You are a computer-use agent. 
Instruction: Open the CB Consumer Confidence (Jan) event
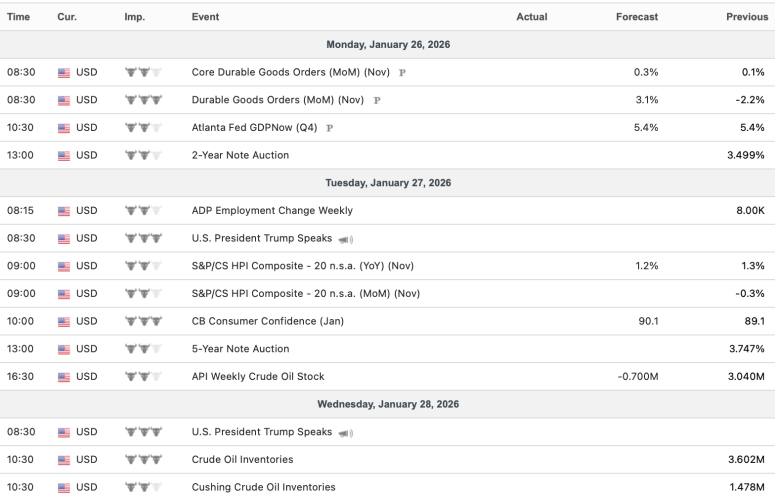tap(267, 321)
